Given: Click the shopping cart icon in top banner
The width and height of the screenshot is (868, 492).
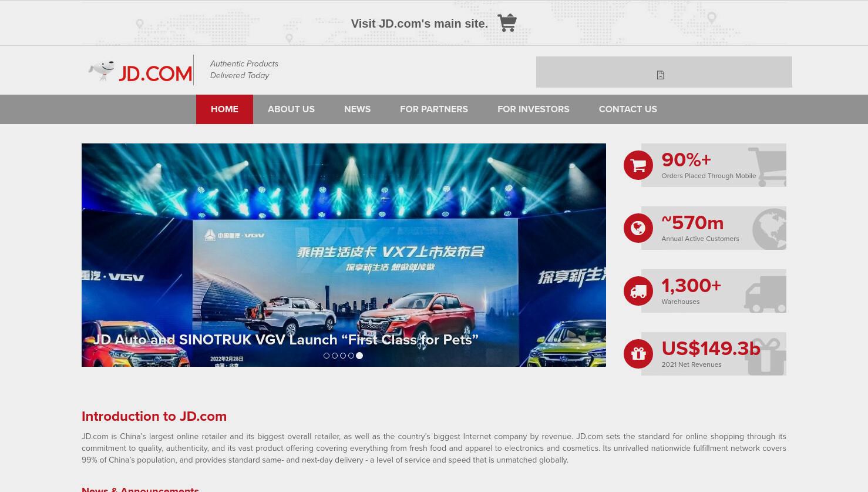Looking at the screenshot, I should point(507,23).
